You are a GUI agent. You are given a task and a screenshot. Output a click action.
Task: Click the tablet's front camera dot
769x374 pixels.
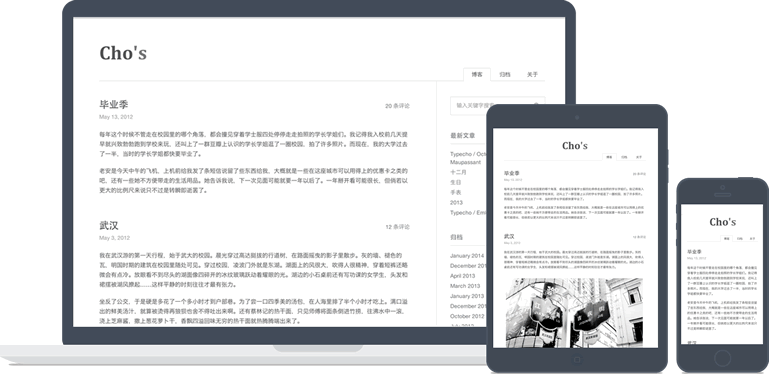click(577, 117)
